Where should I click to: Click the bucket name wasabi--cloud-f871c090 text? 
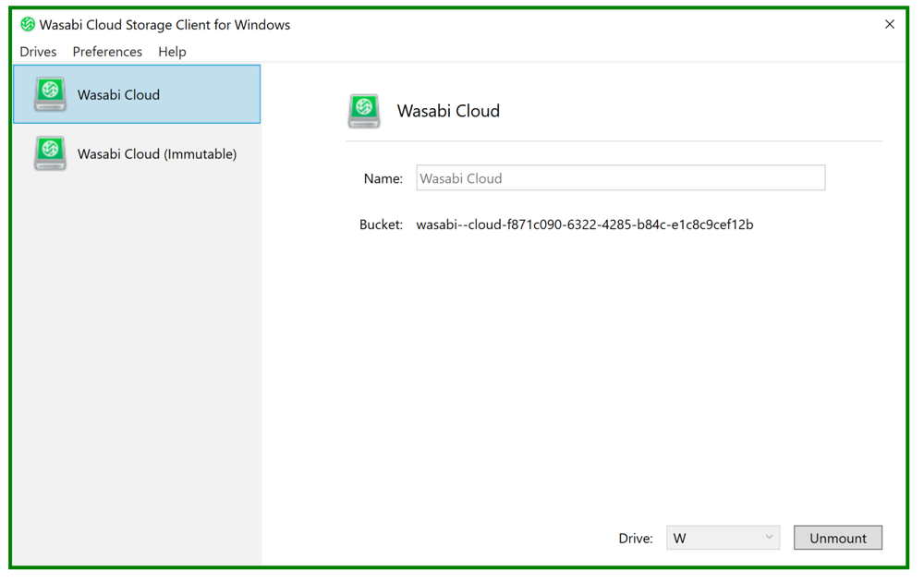pyautogui.click(x=585, y=225)
